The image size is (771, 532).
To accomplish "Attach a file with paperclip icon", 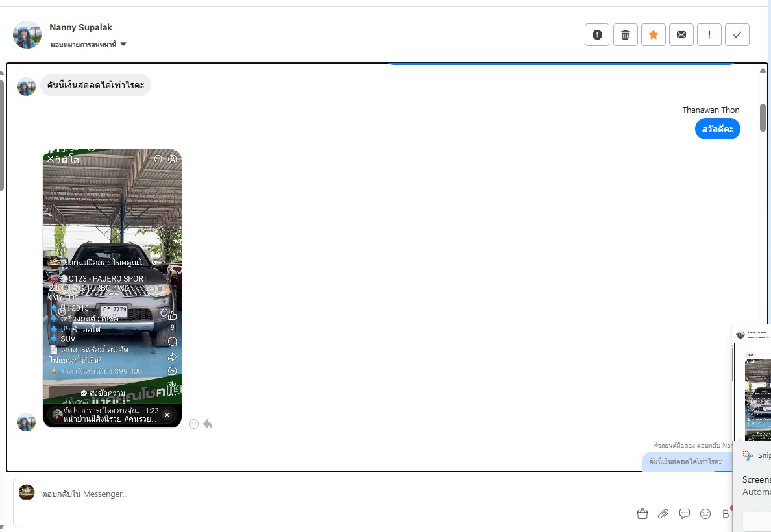I will tap(663, 514).
